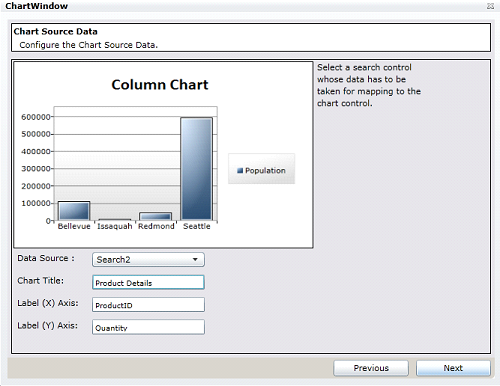Click the 600000 axis value label

(36, 117)
